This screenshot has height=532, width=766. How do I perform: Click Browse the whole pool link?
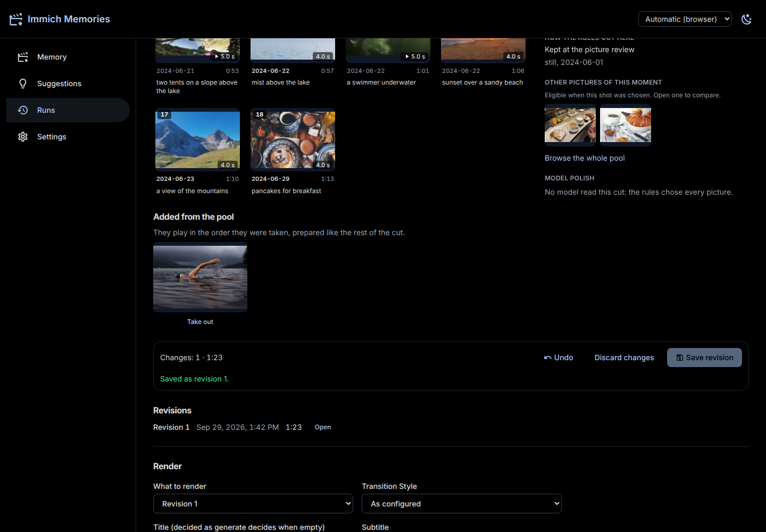click(585, 158)
